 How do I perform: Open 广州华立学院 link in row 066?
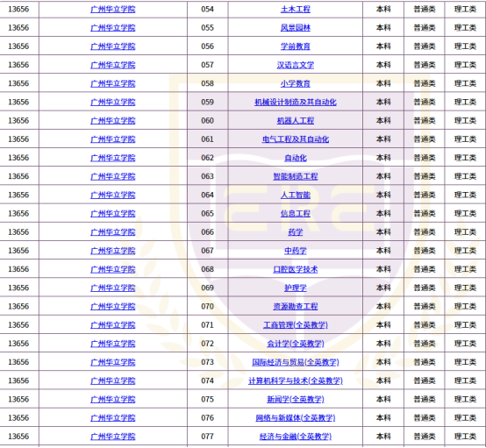point(113,232)
